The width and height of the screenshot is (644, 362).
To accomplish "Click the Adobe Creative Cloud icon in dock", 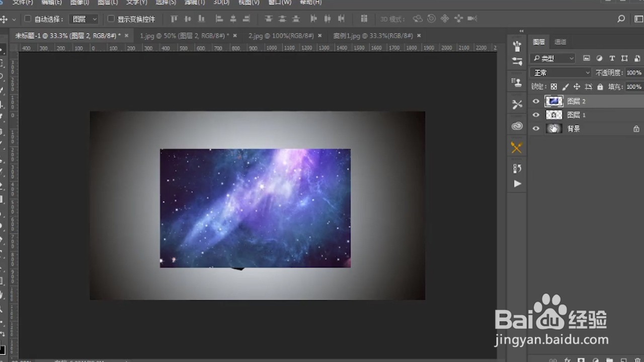I will point(517,126).
